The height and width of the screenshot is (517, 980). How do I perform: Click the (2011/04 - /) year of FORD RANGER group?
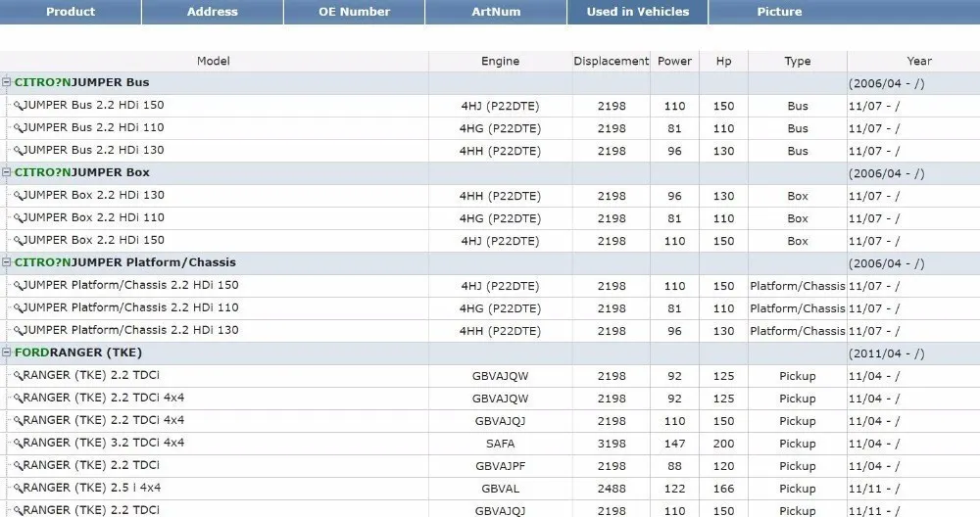(886, 353)
